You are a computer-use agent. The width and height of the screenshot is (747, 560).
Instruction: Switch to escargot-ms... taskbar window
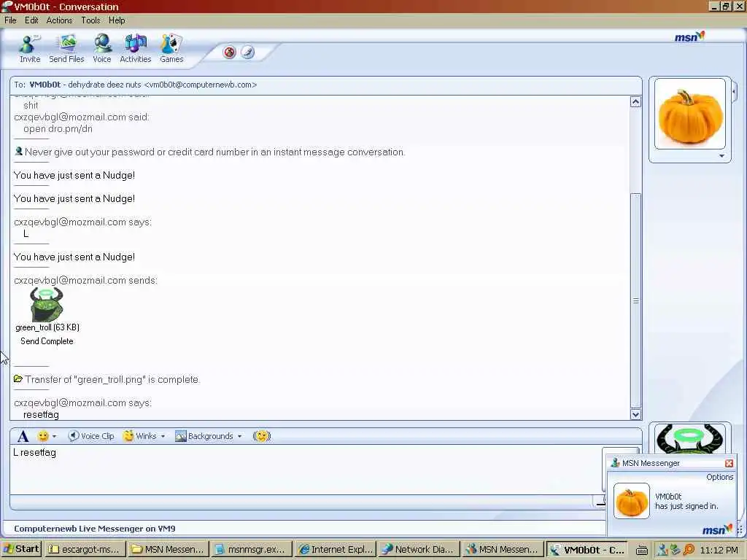[x=85, y=549]
